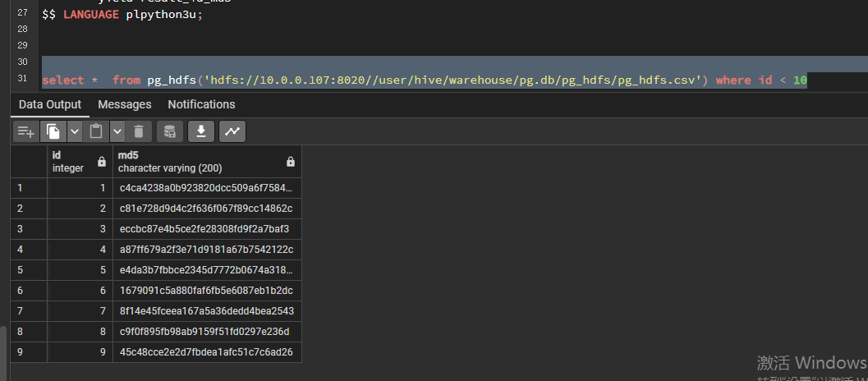Screen dimensions: 868x381
Task: Click cell eccbc87e4b5ce2fe28308fd9f2a7baf3
Action: click(x=208, y=229)
